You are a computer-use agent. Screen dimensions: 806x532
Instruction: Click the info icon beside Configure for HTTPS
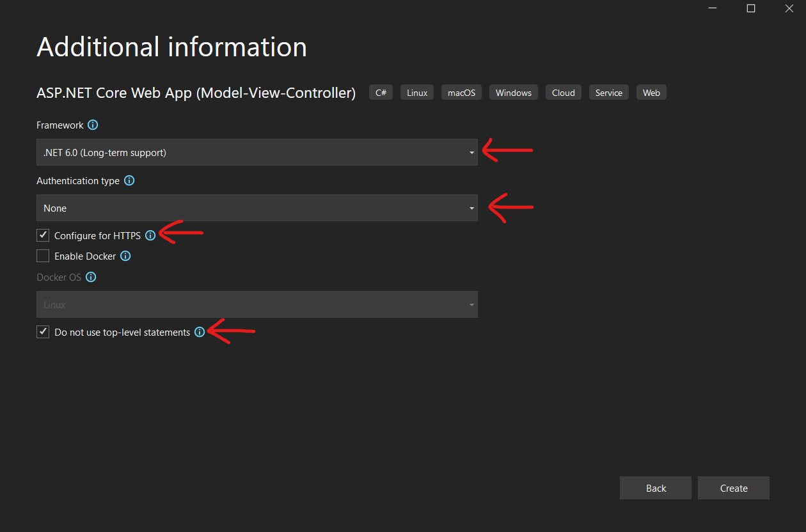(x=150, y=235)
